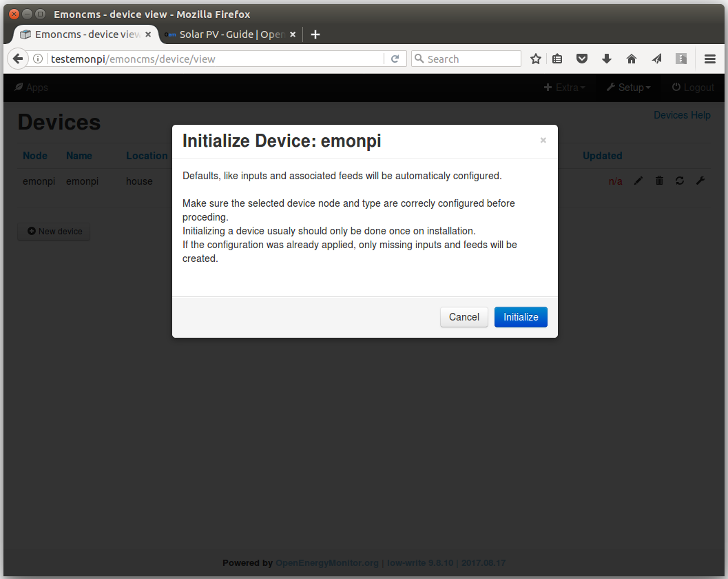Click the pencil edit icon for emonpi

click(x=638, y=181)
